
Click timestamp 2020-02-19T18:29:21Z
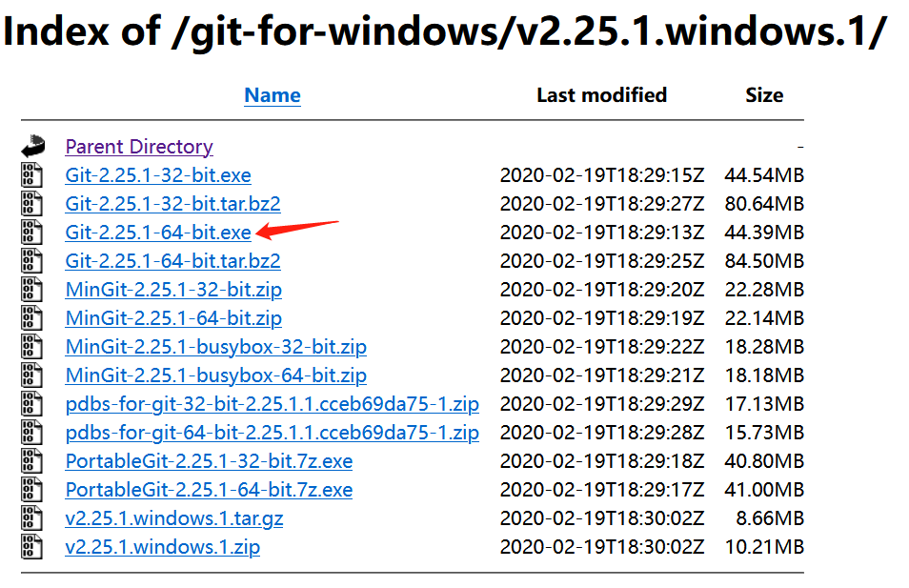[x=602, y=375]
